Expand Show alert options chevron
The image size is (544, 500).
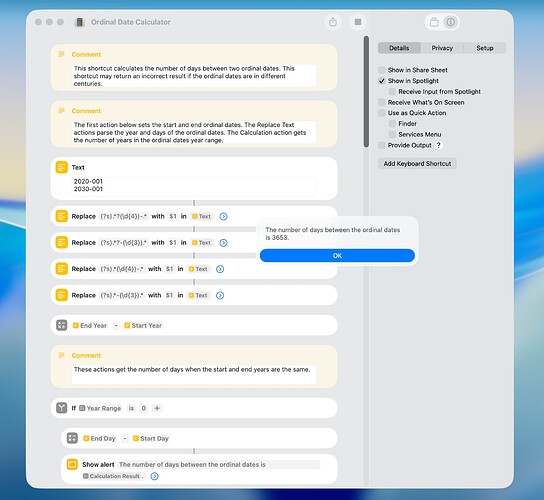click(x=155, y=476)
